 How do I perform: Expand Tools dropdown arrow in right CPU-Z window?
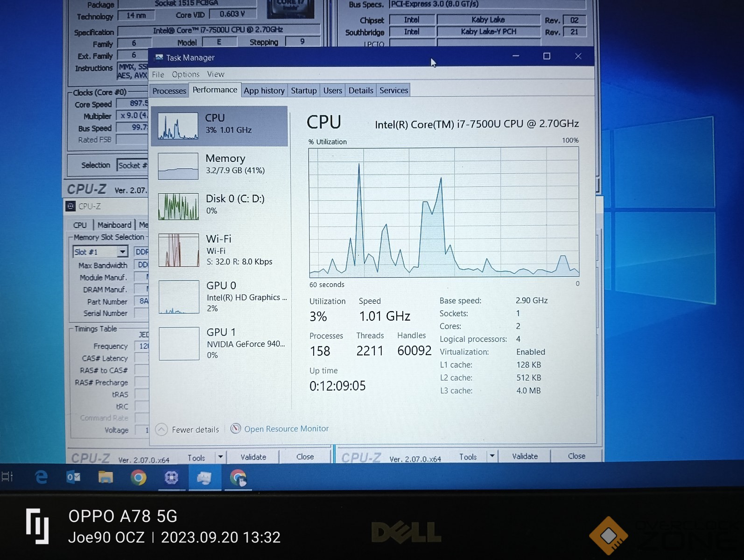point(492,456)
